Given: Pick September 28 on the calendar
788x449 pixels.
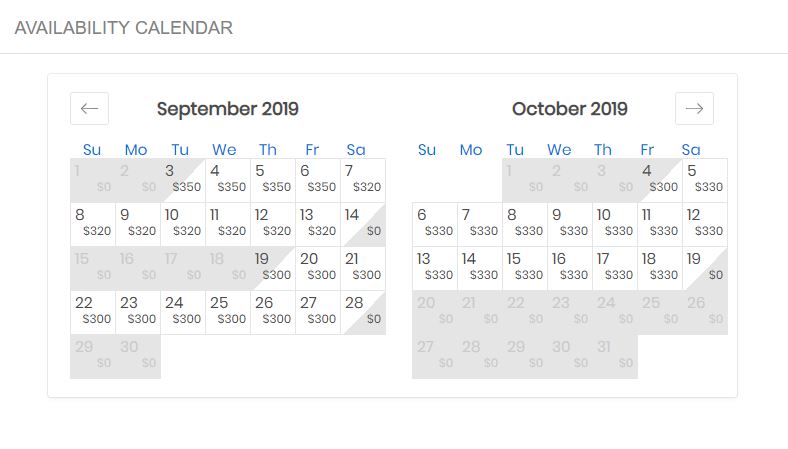Looking at the screenshot, I should click(x=362, y=313).
